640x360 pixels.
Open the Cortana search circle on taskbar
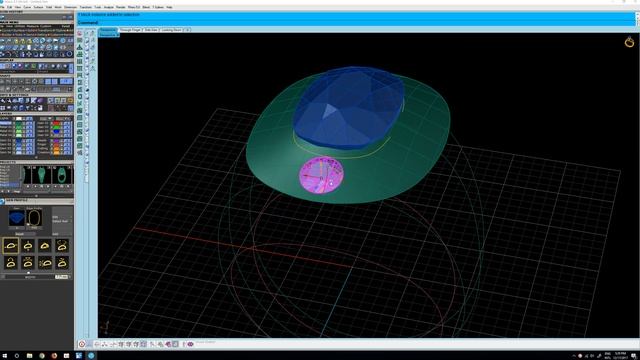click(x=17, y=356)
